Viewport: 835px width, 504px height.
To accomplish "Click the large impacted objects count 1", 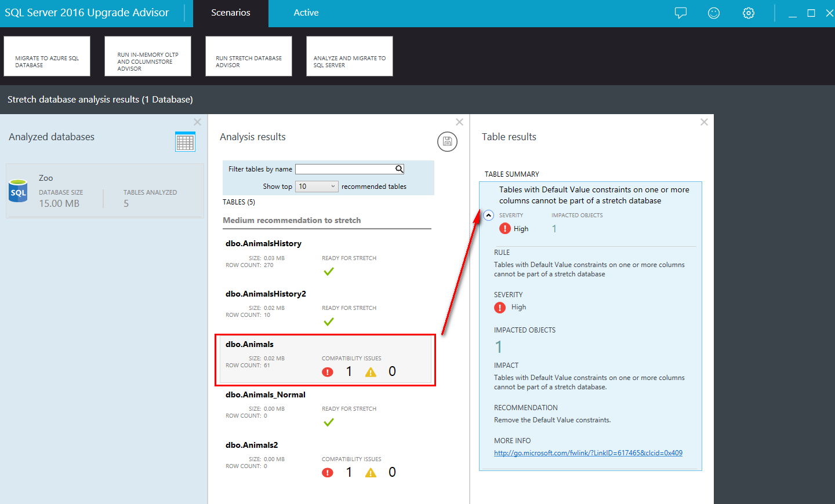I will point(499,347).
